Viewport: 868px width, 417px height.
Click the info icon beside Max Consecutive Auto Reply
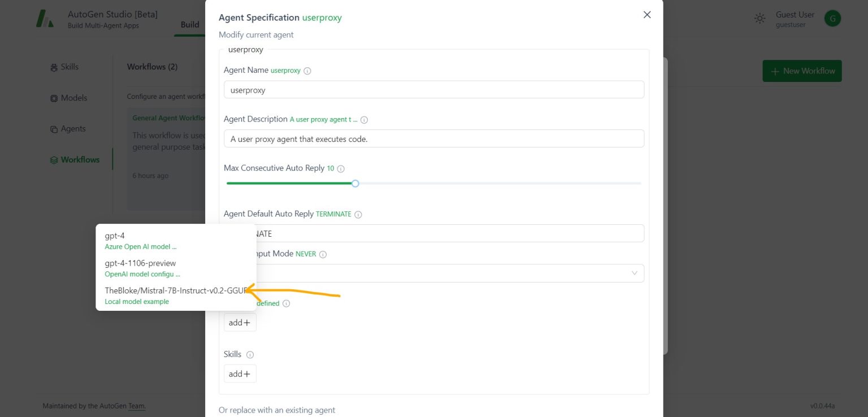[341, 168]
